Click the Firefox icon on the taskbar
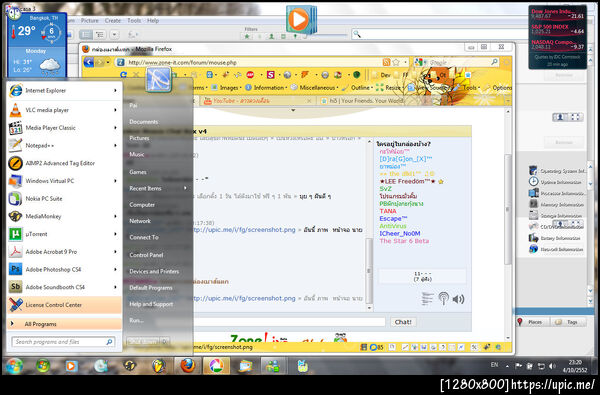The width and height of the screenshot is (600, 395). (188, 366)
